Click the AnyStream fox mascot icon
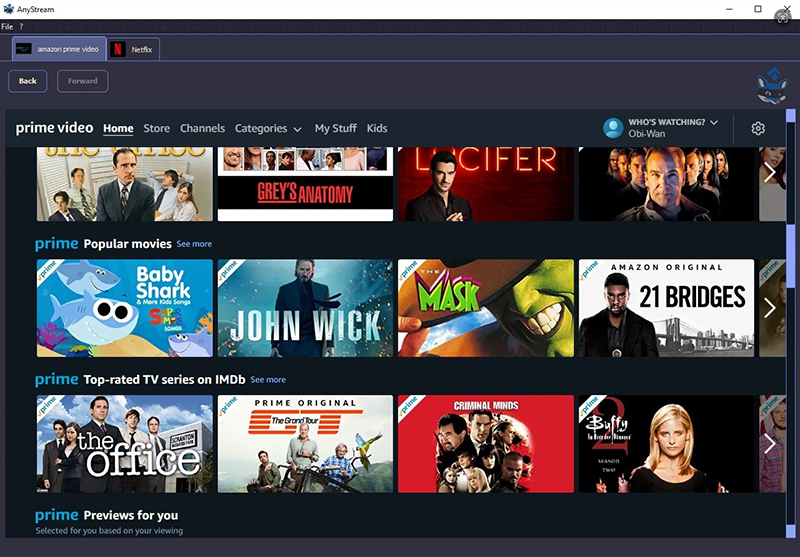800x557 pixels. tap(772, 85)
